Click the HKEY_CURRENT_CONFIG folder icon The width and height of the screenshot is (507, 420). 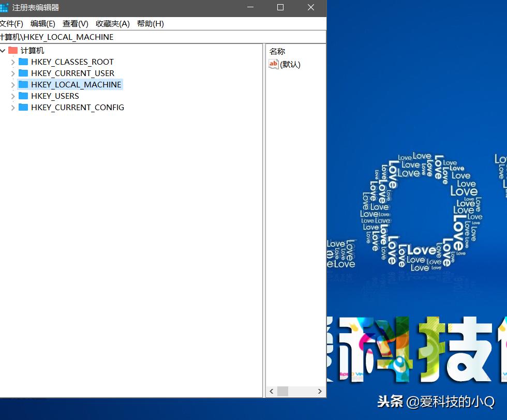[x=23, y=107]
